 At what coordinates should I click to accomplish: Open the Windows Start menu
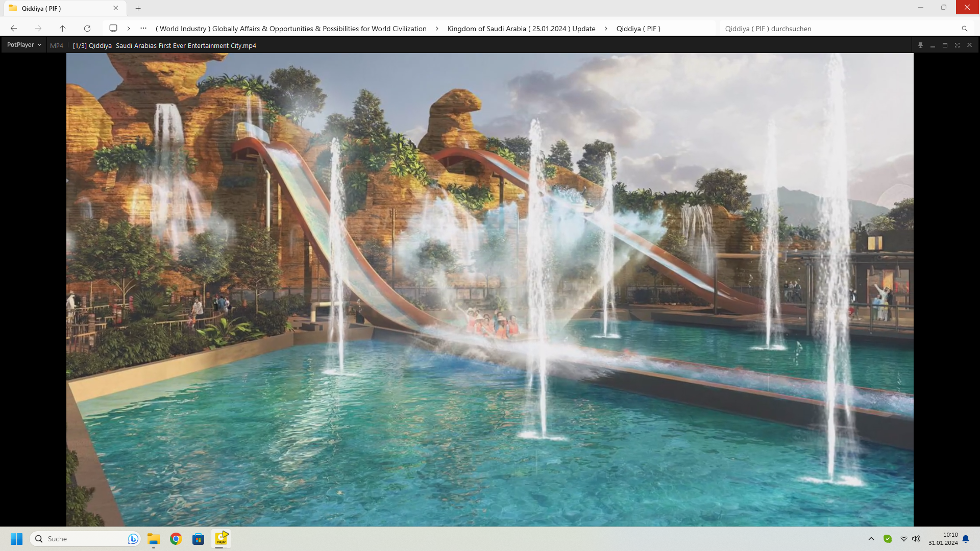coord(16,539)
